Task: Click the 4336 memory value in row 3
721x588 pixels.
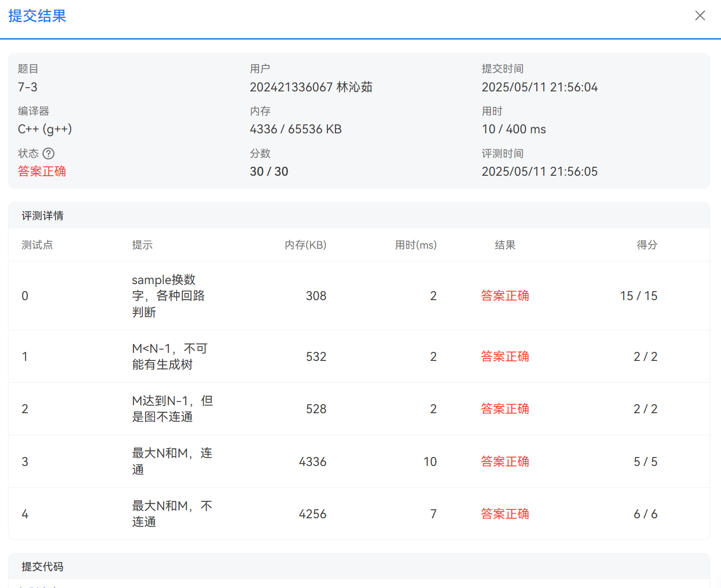Action: (x=312, y=462)
